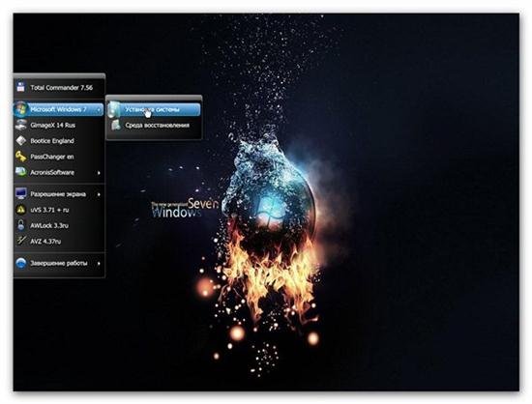This screenshot has width=532, height=404.
Task: Click the GimageX 14 Rus icon
Action: coord(21,125)
